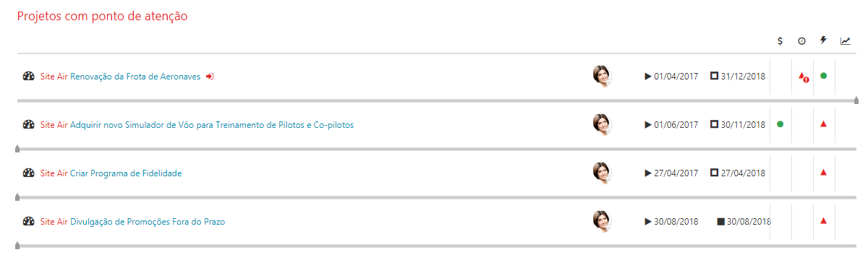The height and width of the screenshot is (268, 868).
Task: Click manager avatar in Divulgação row
Action: (x=602, y=221)
